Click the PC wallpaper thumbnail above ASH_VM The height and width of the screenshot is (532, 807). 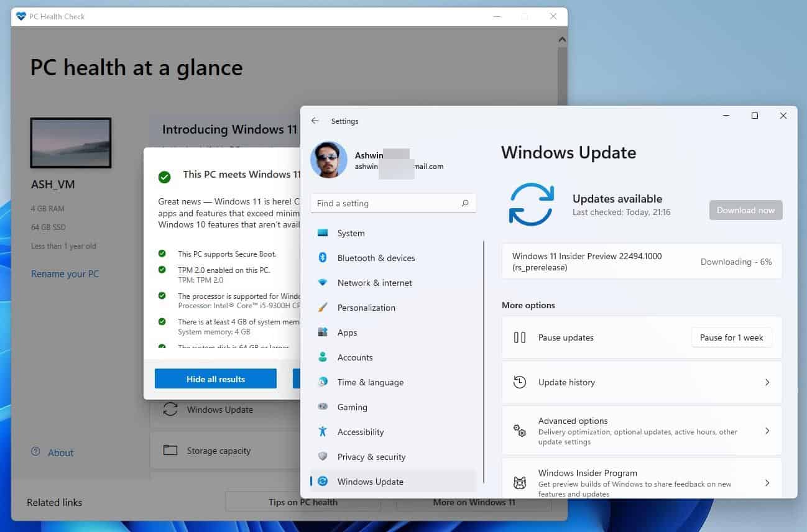[x=71, y=143]
